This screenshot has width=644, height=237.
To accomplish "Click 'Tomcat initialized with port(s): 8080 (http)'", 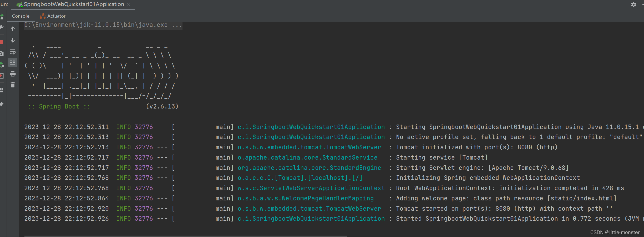I will pyautogui.click(x=477, y=147).
